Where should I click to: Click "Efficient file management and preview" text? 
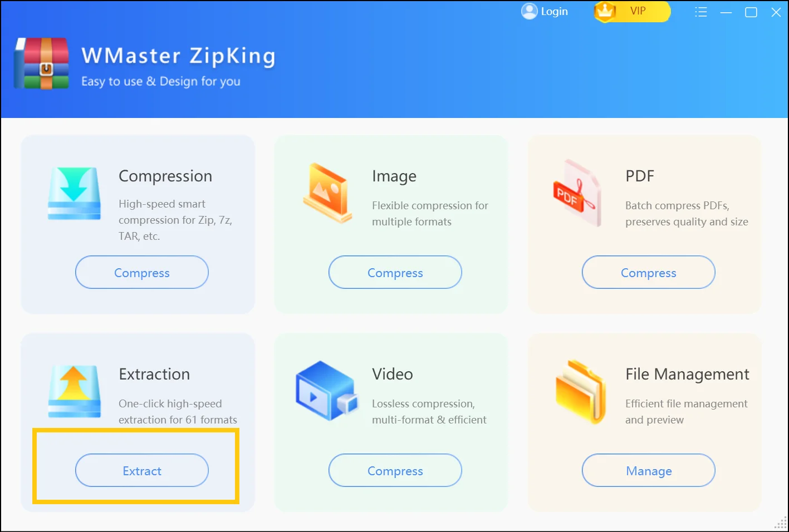[686, 411]
